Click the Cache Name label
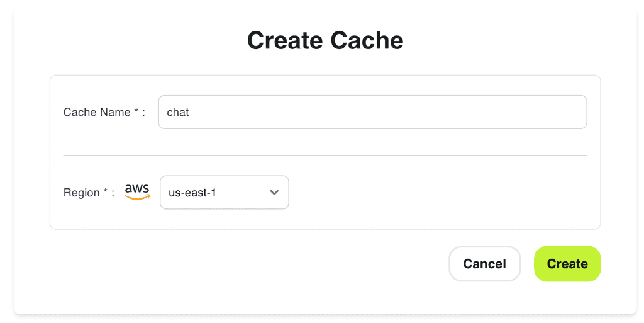The width and height of the screenshot is (644, 323). click(x=97, y=112)
